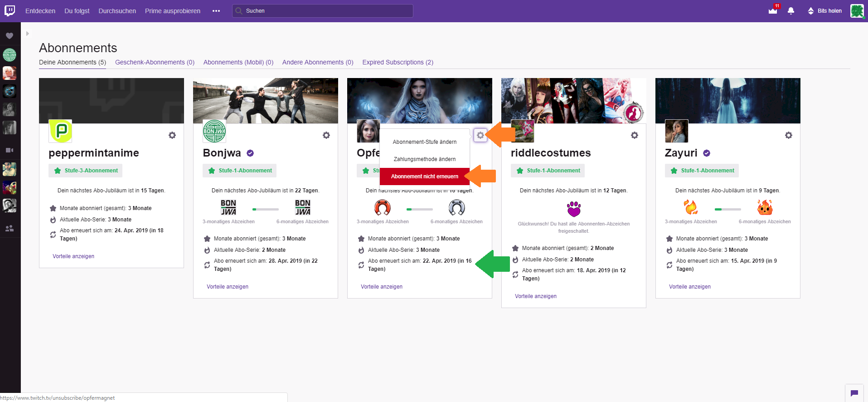868x402 pixels.
Task: Open Bonjwa channel avatar in sidebar
Action: pyautogui.click(x=10, y=55)
